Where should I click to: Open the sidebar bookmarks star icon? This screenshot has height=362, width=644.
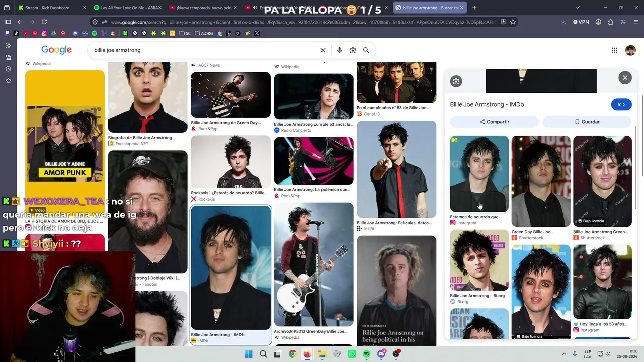[8, 81]
